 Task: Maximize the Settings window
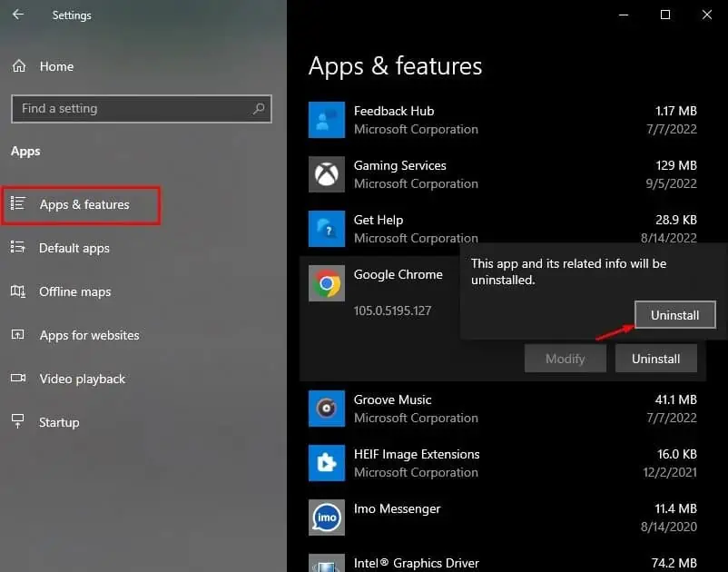click(665, 15)
